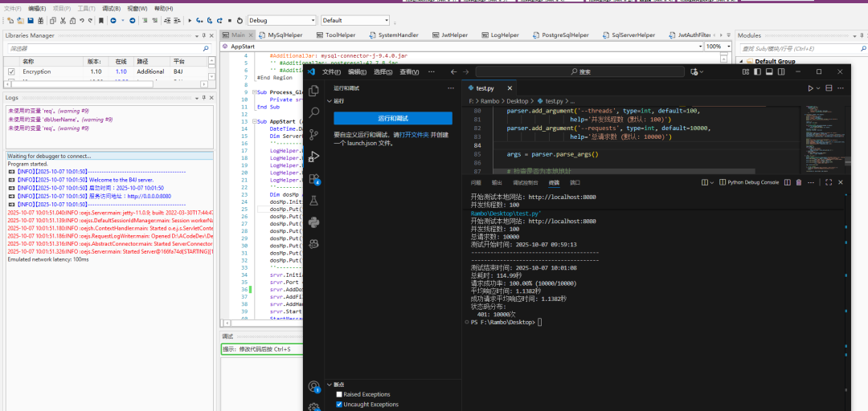Image resolution: width=868 pixels, height=411 pixels.
Task: Click the Python icon in activity bar
Action: (314, 222)
